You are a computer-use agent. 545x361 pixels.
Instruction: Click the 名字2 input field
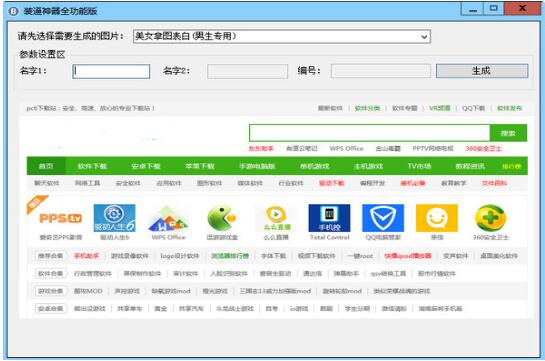tap(247, 71)
